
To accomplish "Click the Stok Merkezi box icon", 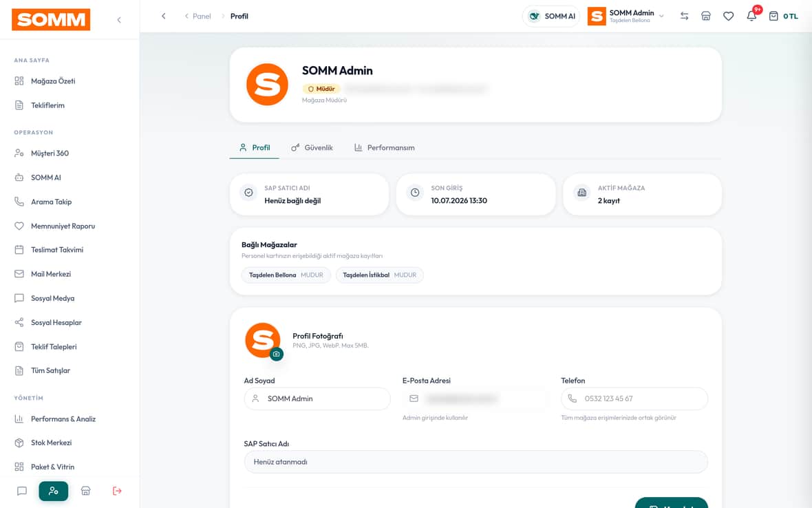I will 19,443.
